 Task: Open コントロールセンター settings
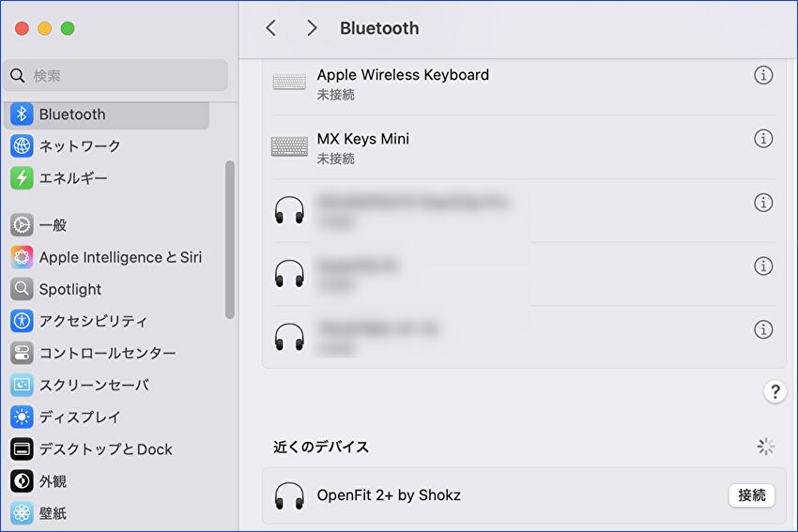click(x=107, y=354)
